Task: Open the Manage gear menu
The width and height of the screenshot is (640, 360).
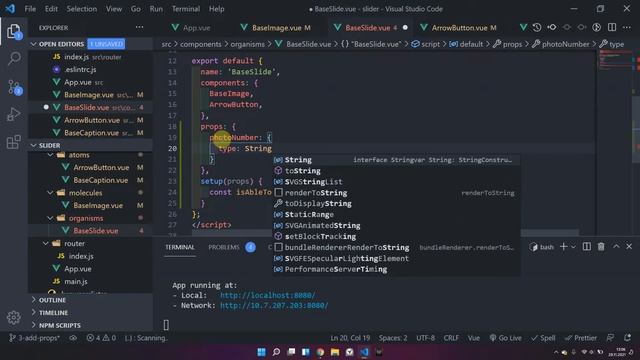Action: (x=13, y=317)
